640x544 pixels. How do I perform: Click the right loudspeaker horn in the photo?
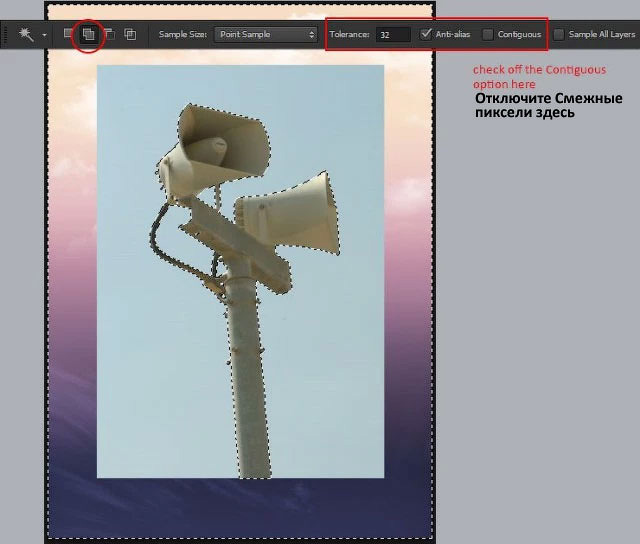coord(288,214)
